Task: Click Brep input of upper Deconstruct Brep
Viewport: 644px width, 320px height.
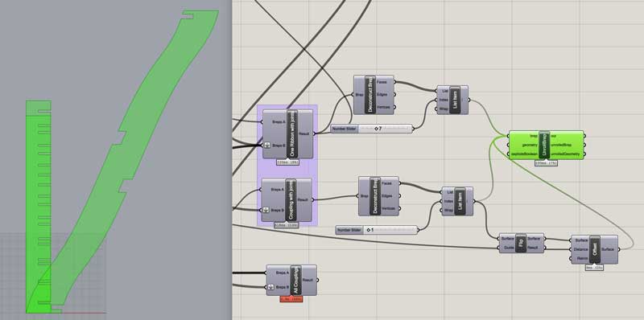Action: (360, 95)
